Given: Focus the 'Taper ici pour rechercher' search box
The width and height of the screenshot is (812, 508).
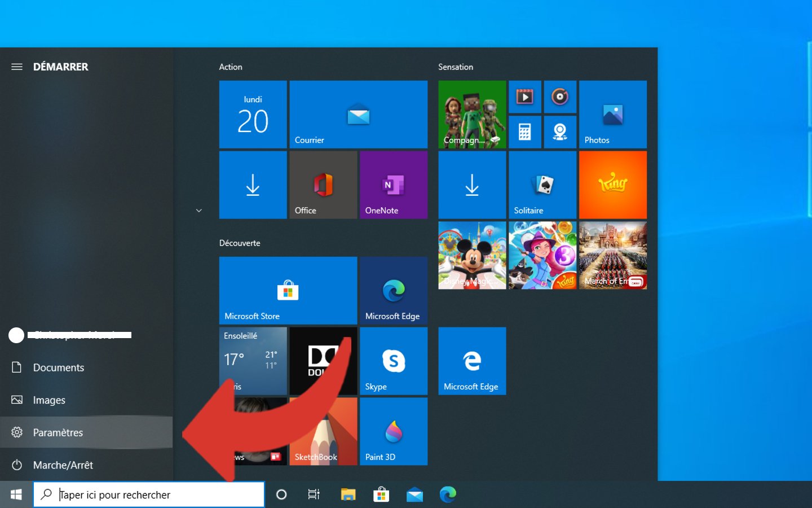Looking at the screenshot, I should (149, 494).
